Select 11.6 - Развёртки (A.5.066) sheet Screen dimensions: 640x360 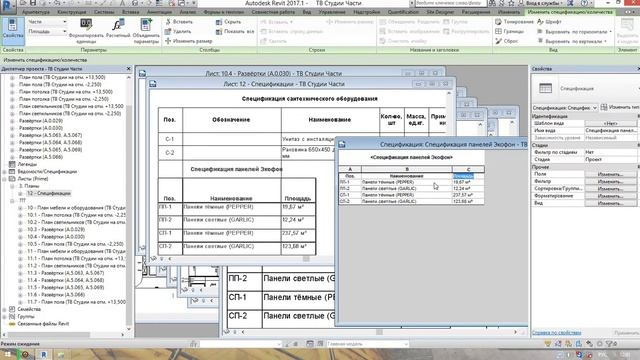point(56,295)
